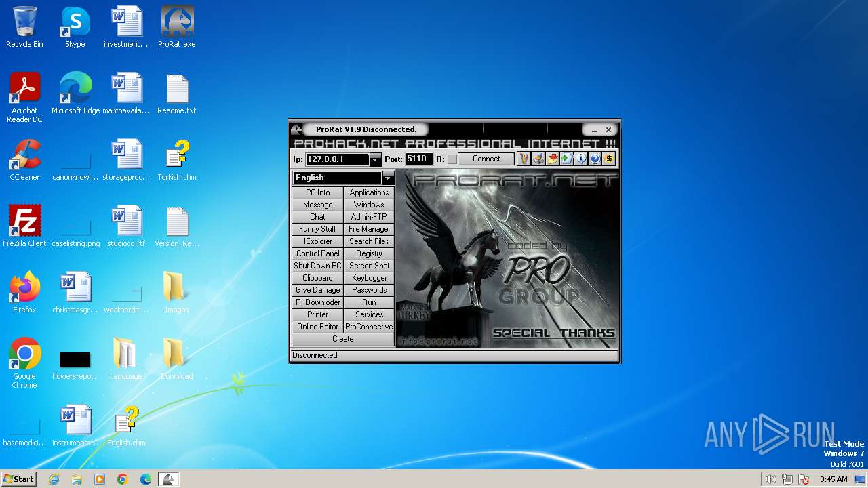This screenshot has width=868, height=488.
Task: Select the Google Chrome desktop shortcut
Action: pyautogui.click(x=24, y=363)
